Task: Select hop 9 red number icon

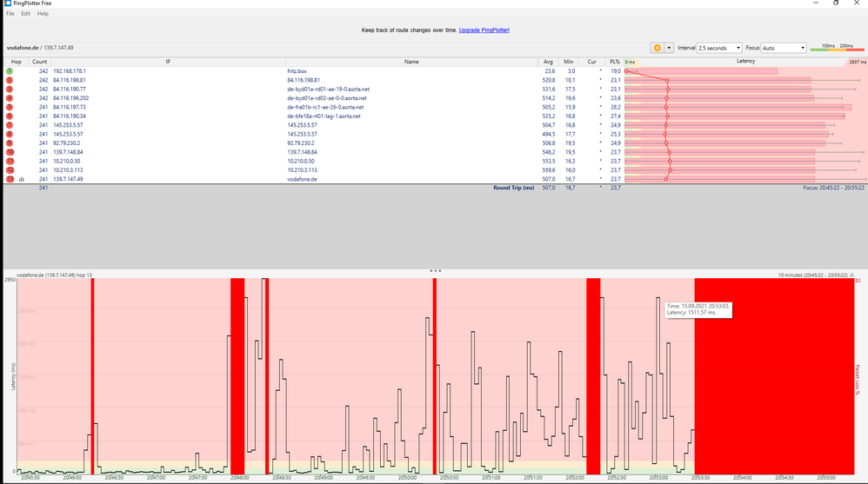Action: (x=10, y=143)
